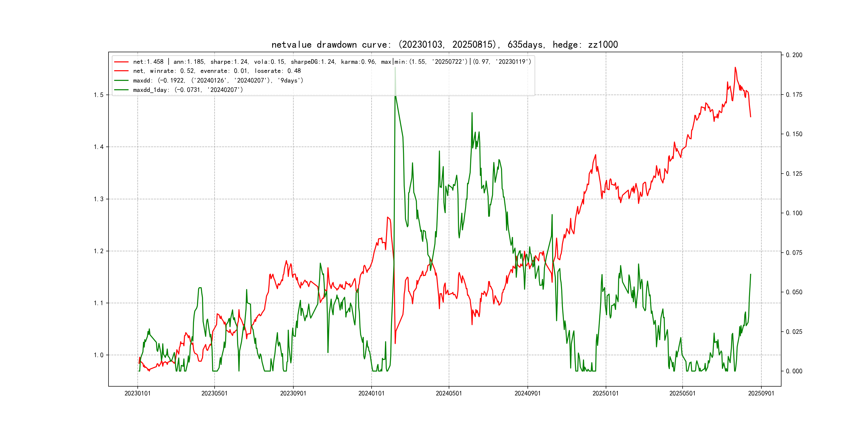The image size is (868, 434).
Task: Click the 20240501 x-axis date label
Action: pos(449,393)
